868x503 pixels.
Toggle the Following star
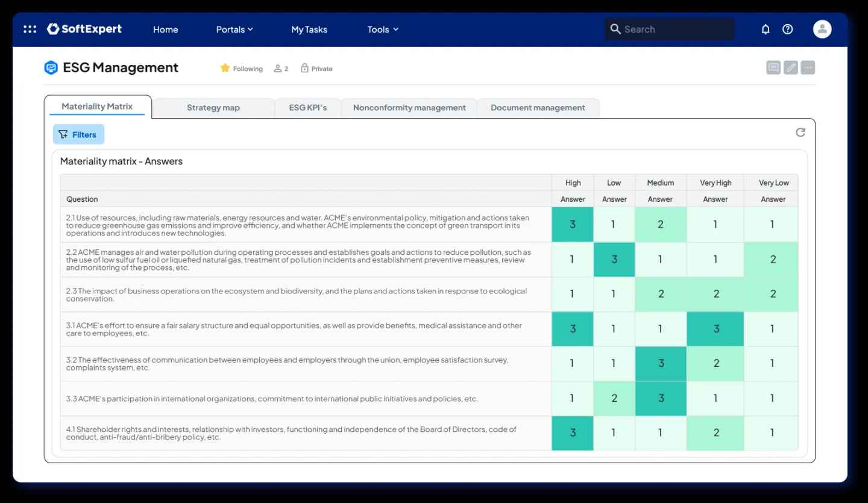coord(225,68)
